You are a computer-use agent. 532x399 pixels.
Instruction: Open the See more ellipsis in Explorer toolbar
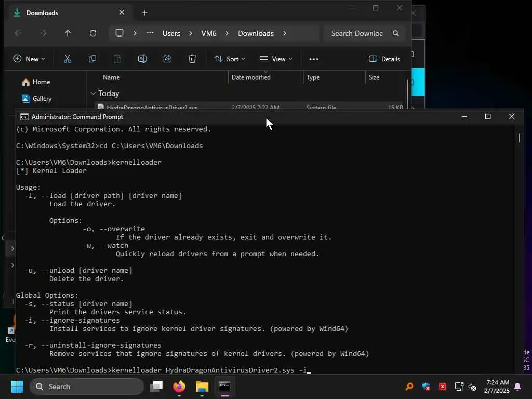[314, 59]
